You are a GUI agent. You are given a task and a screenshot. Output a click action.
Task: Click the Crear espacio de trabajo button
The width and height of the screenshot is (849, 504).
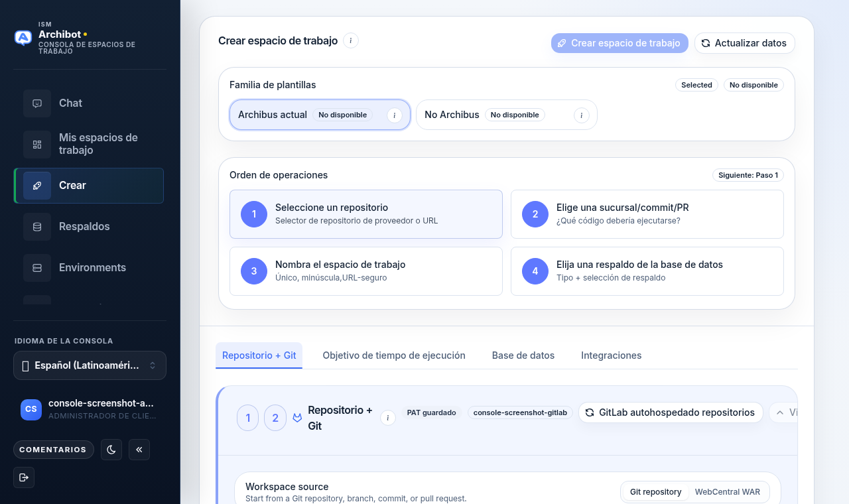click(x=620, y=43)
